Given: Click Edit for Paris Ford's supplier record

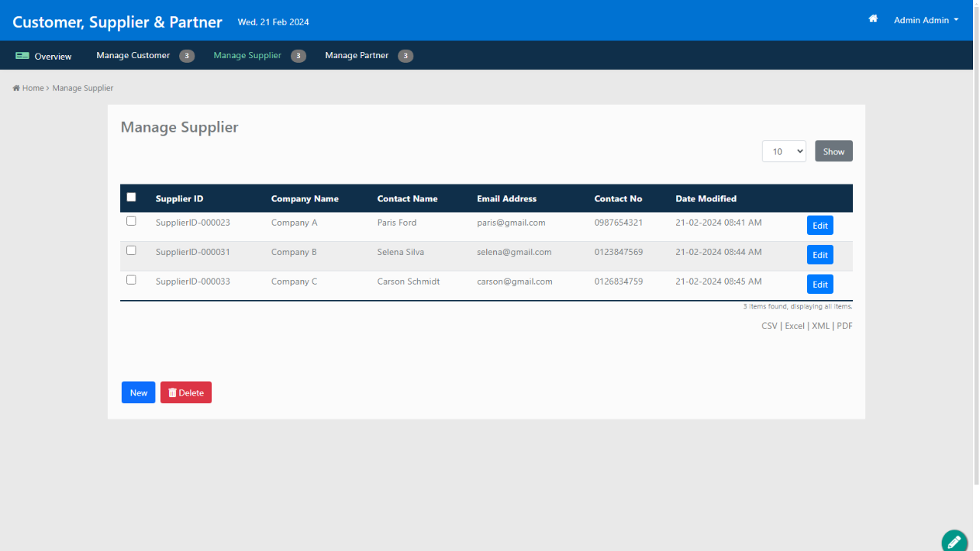Looking at the screenshot, I should pyautogui.click(x=819, y=226).
